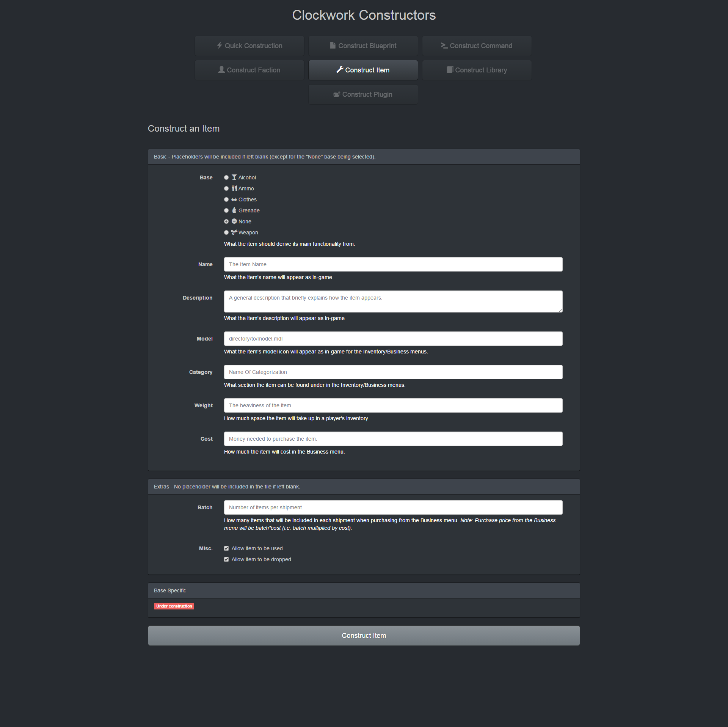
Task: Click the lightning bolt Quick Construction icon
Action: coord(219,46)
